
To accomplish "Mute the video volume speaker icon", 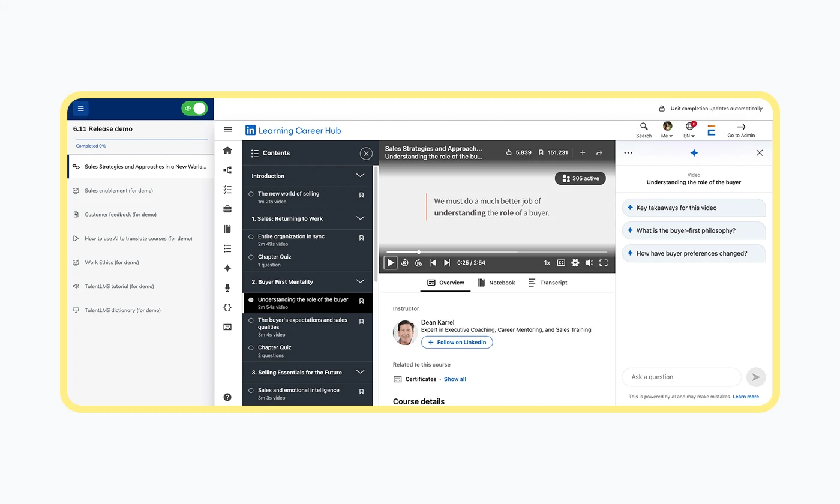I will 589,263.
